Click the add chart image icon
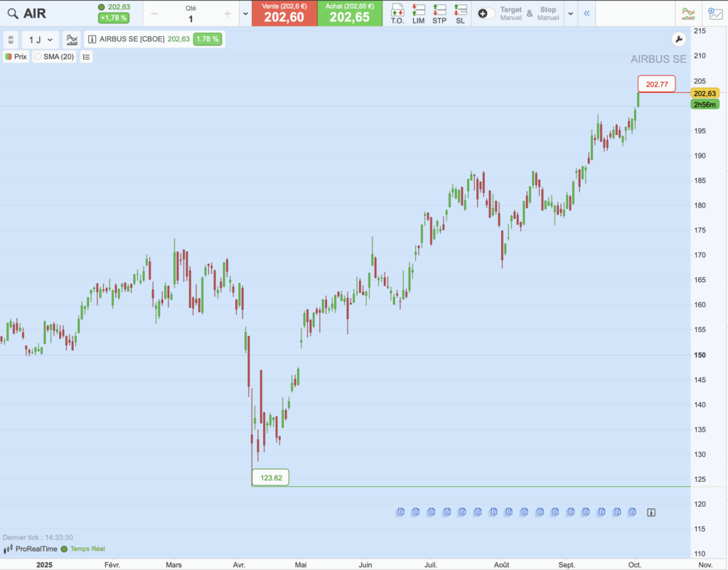 pyautogui.click(x=714, y=14)
